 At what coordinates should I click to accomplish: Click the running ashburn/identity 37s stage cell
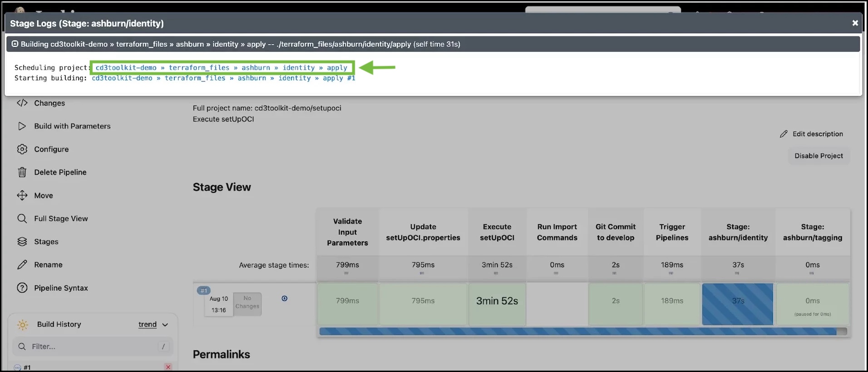(x=737, y=304)
